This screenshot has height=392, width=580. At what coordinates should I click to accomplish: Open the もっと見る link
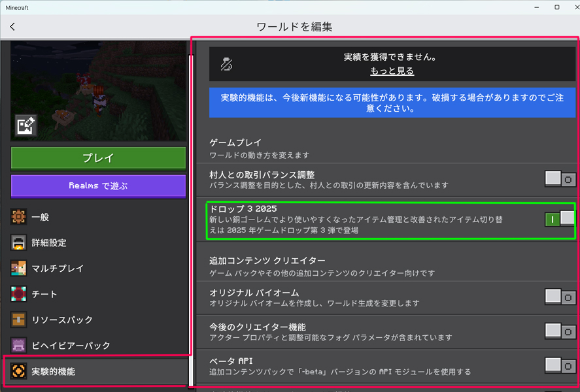(x=392, y=71)
